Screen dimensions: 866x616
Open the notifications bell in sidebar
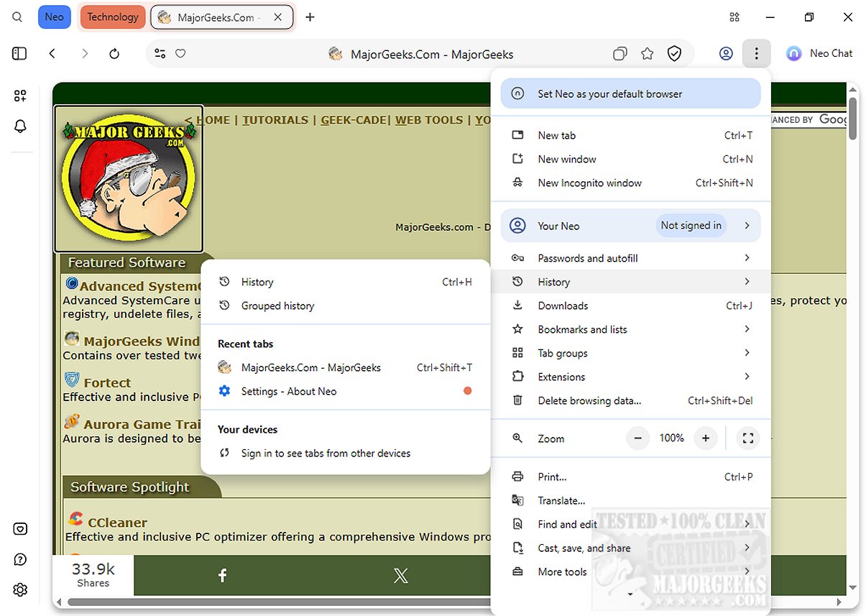[20, 127]
